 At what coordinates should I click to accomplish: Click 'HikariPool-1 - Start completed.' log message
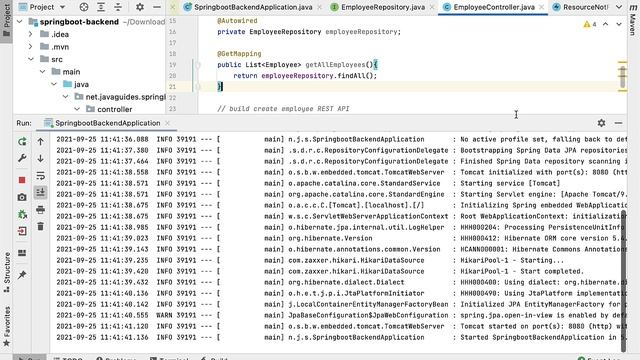click(522, 271)
